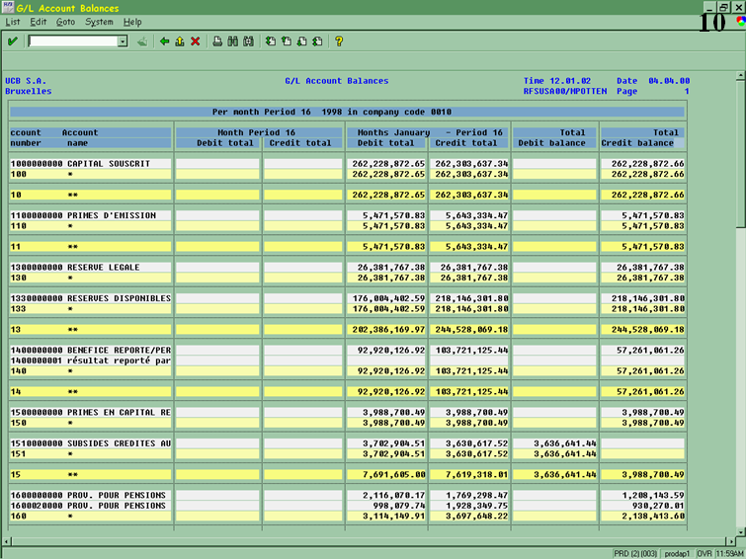The height and width of the screenshot is (560, 747).
Task: Click the green Back arrow icon
Action: [x=164, y=41]
